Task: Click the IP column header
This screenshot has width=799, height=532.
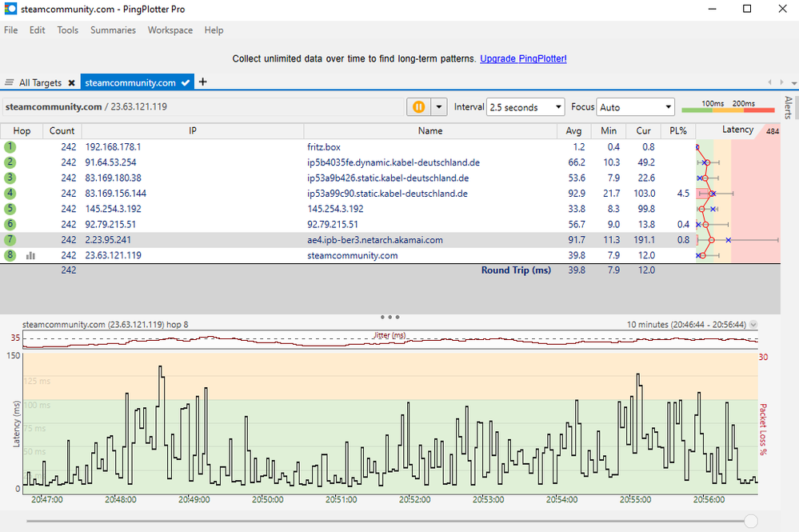Action: coord(193,131)
